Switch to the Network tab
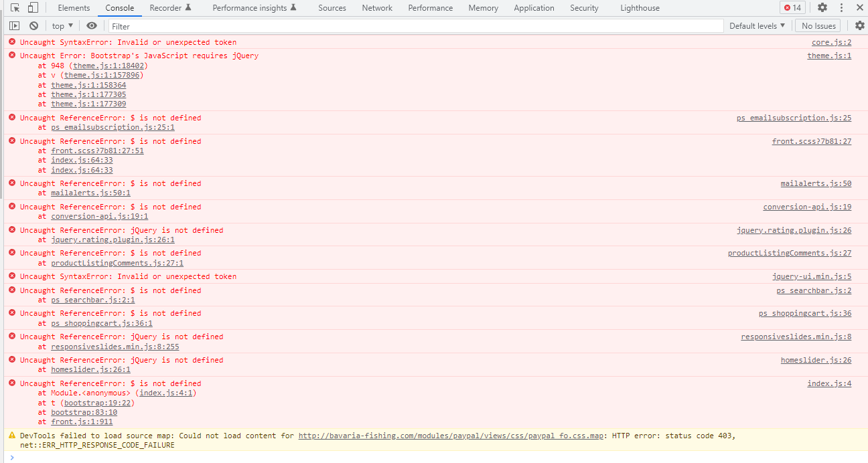 click(x=377, y=8)
